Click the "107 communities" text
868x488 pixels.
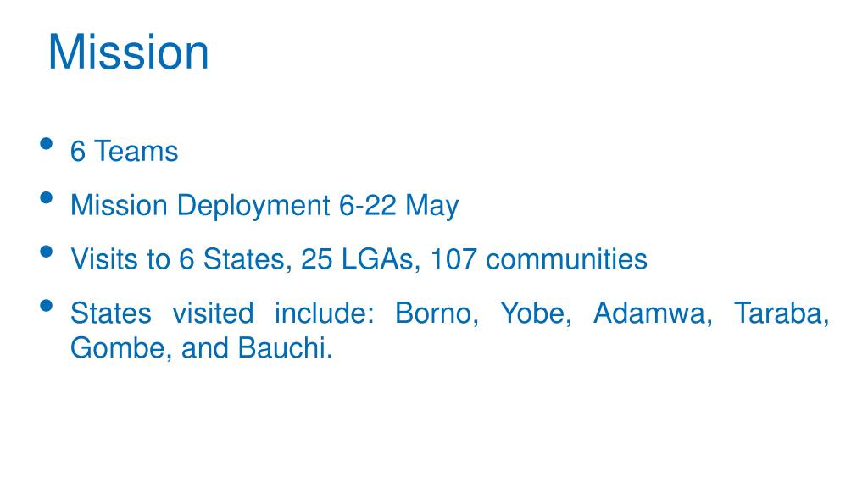[538, 259]
